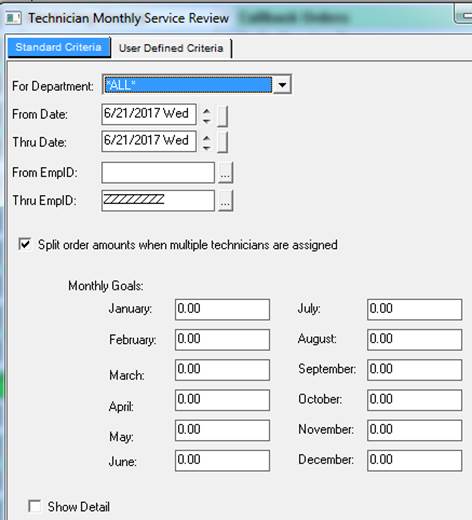
Task: Open the From EmpID lookup button
Action: tap(225, 173)
